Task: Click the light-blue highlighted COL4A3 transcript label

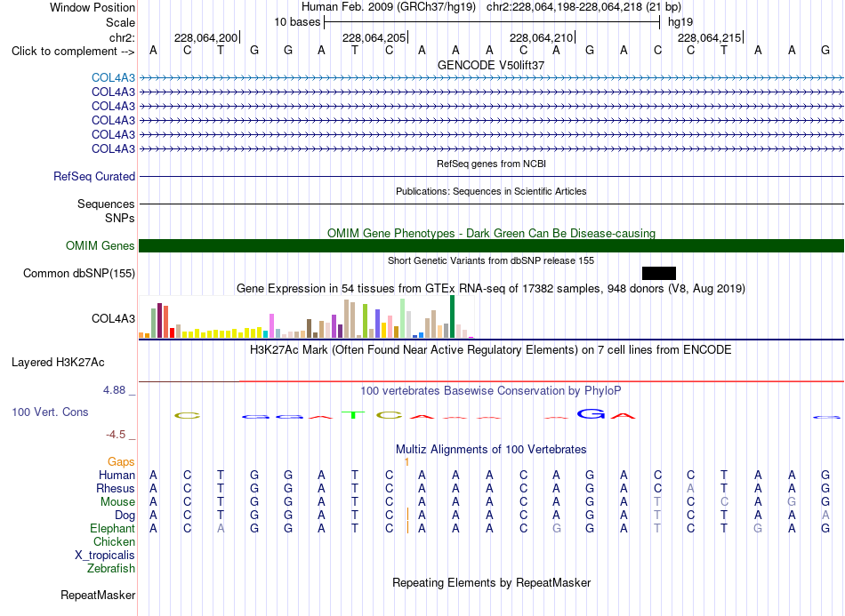Action: click(113, 78)
